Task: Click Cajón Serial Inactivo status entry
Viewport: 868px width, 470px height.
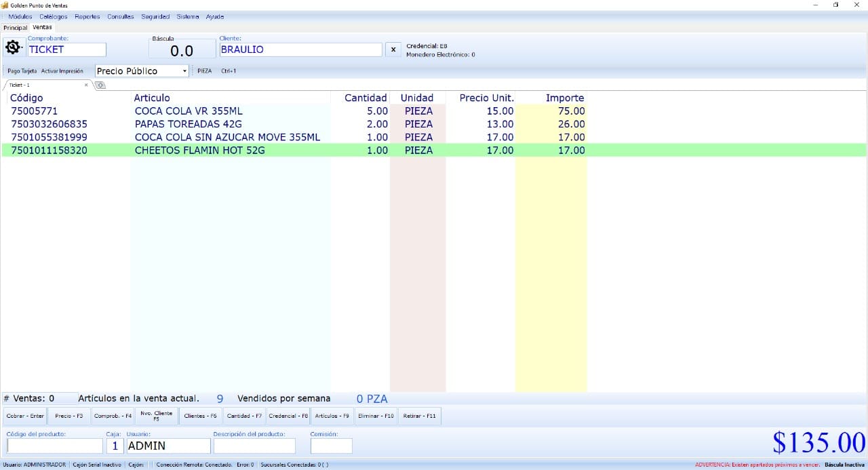Action: pos(97,465)
